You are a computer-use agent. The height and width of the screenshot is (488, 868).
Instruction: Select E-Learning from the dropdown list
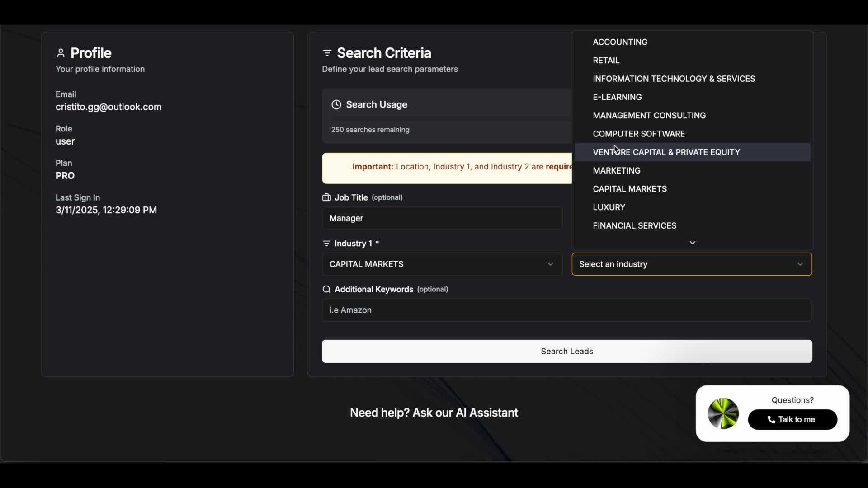click(617, 97)
